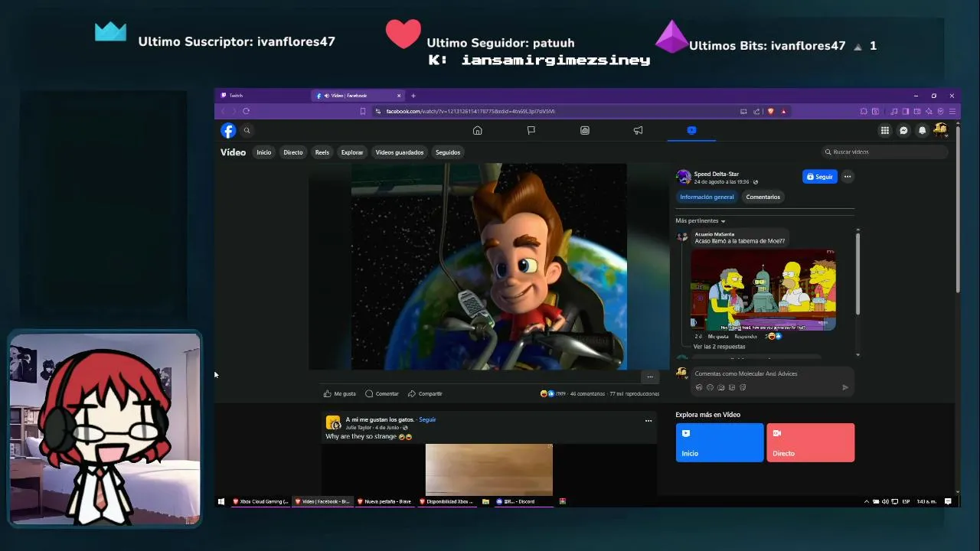
Task: Insert an avatar sticker in the comment box
Action: (698, 387)
